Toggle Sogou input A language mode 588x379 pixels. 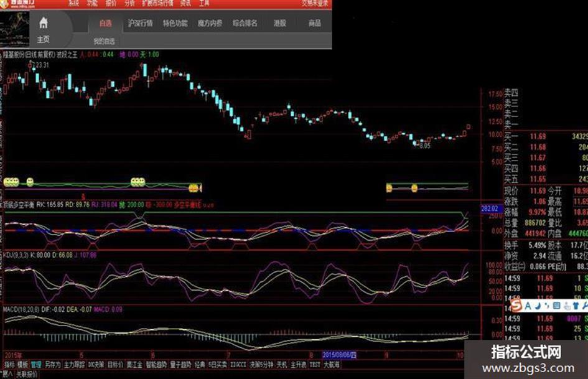(x=528, y=306)
